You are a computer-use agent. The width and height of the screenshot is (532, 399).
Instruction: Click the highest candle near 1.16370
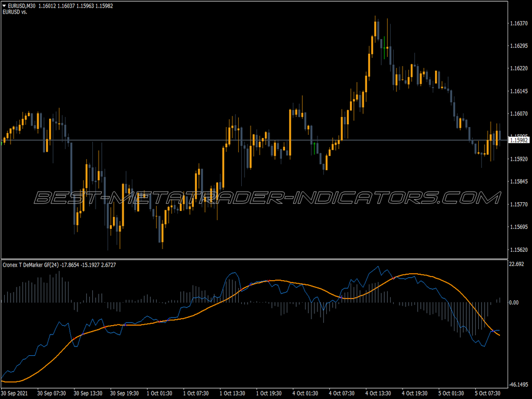click(375, 29)
